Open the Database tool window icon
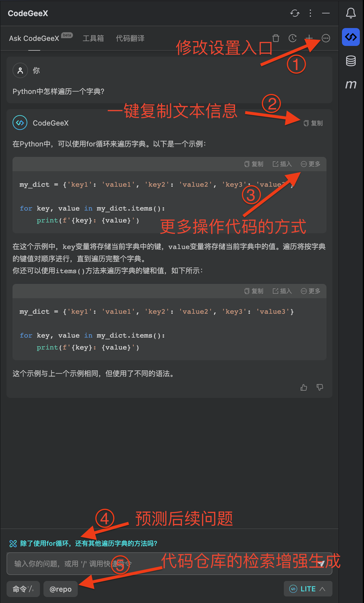 point(351,61)
